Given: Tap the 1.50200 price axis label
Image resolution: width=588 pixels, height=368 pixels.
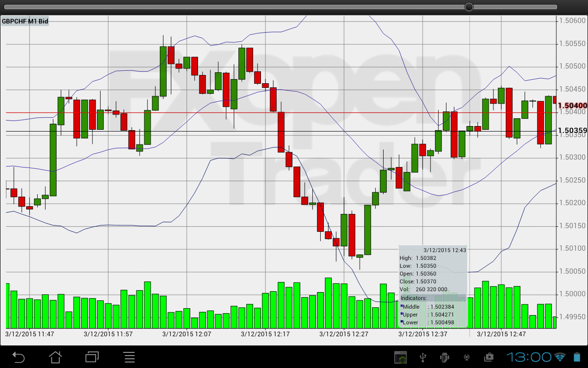Looking at the screenshot, I should tap(572, 203).
